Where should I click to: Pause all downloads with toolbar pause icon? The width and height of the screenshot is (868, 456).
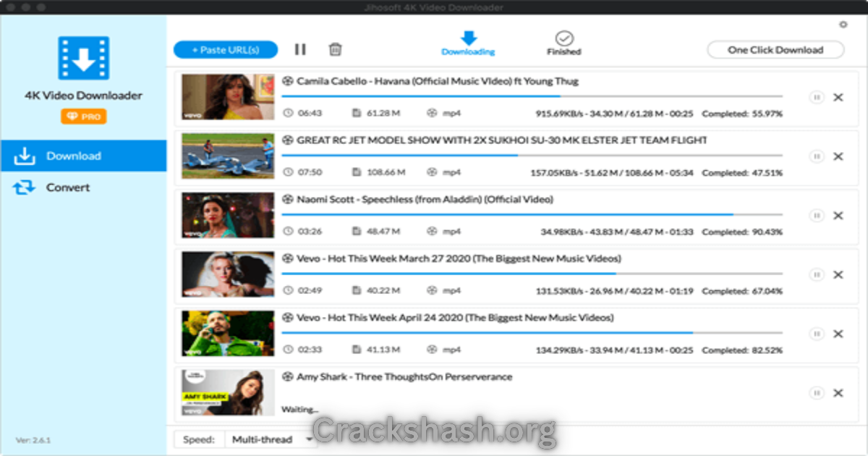tap(300, 49)
